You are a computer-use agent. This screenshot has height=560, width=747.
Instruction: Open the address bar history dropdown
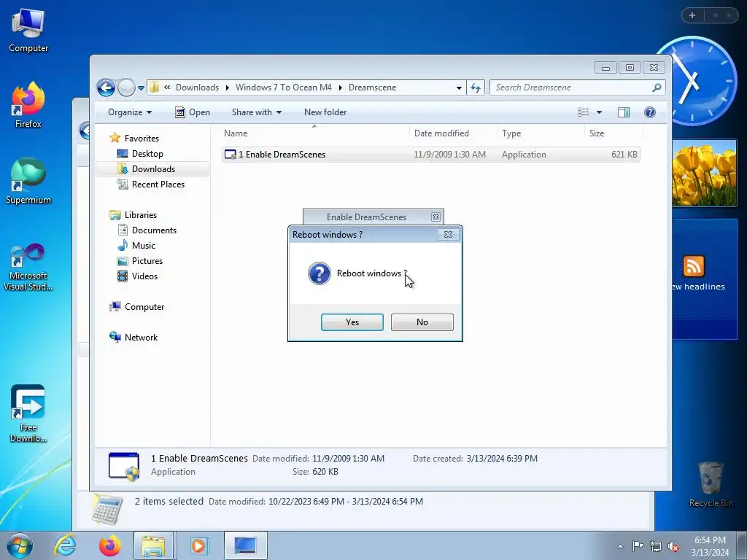(x=459, y=87)
